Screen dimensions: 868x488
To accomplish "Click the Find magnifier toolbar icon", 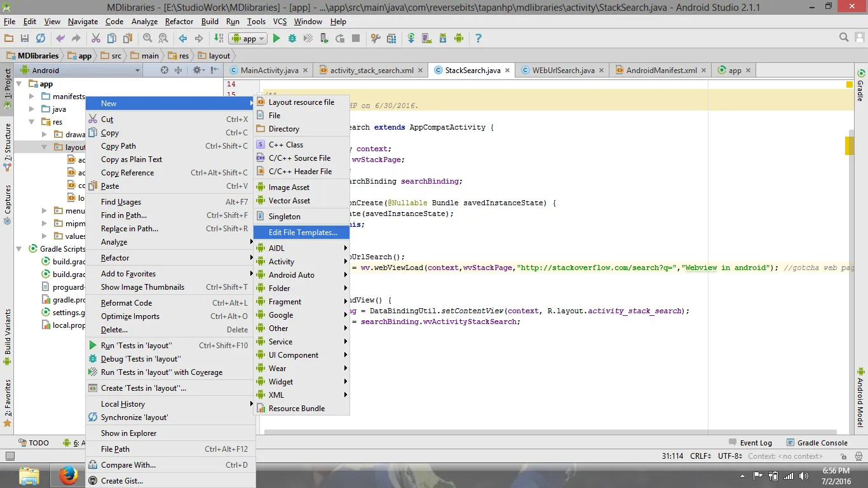I will (x=147, y=39).
